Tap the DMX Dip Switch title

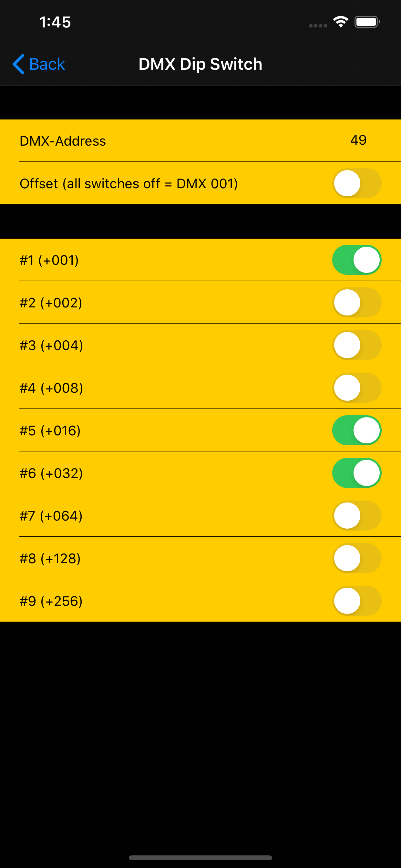click(200, 64)
